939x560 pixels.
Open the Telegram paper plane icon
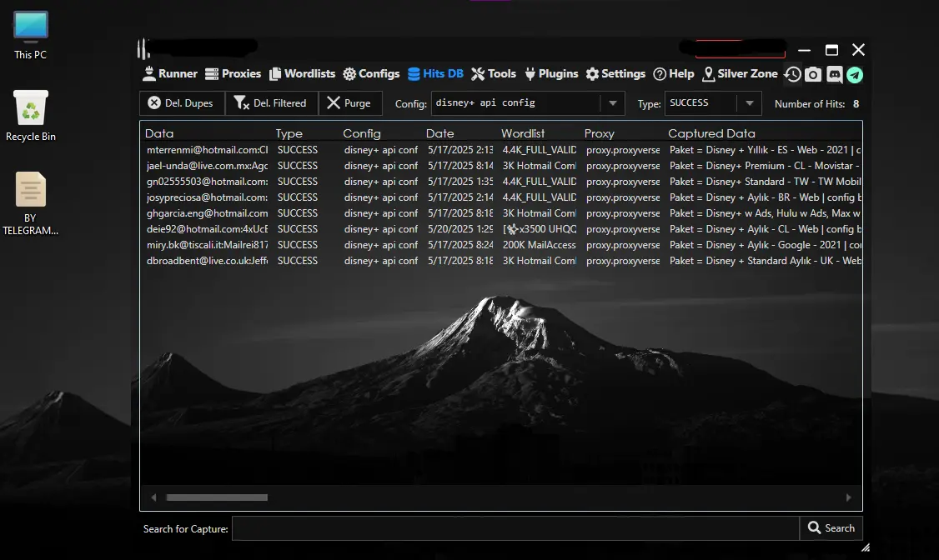(855, 75)
